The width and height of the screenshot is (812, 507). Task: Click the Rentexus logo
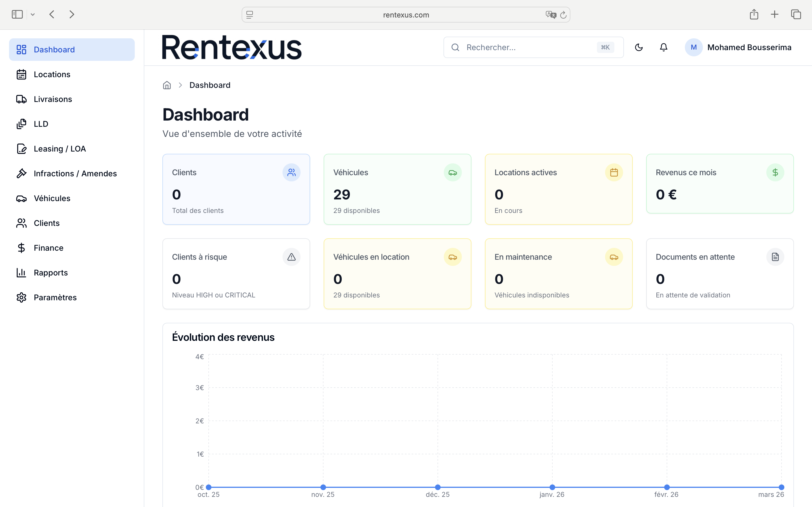tap(231, 47)
